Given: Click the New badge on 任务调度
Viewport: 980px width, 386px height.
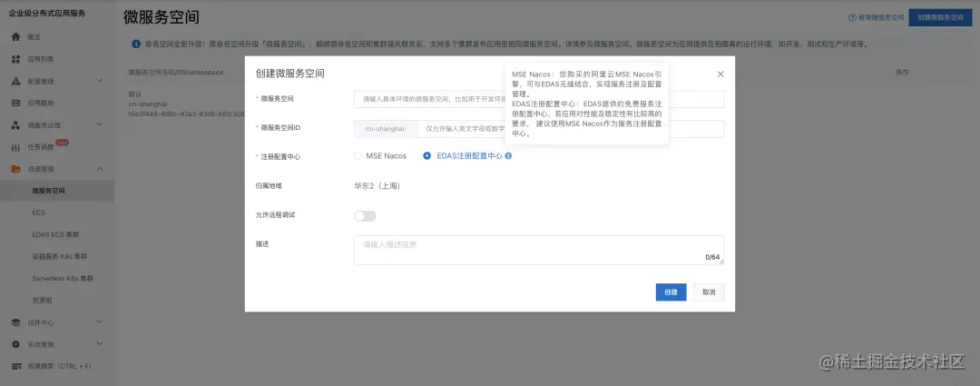Looking at the screenshot, I should click(62, 144).
